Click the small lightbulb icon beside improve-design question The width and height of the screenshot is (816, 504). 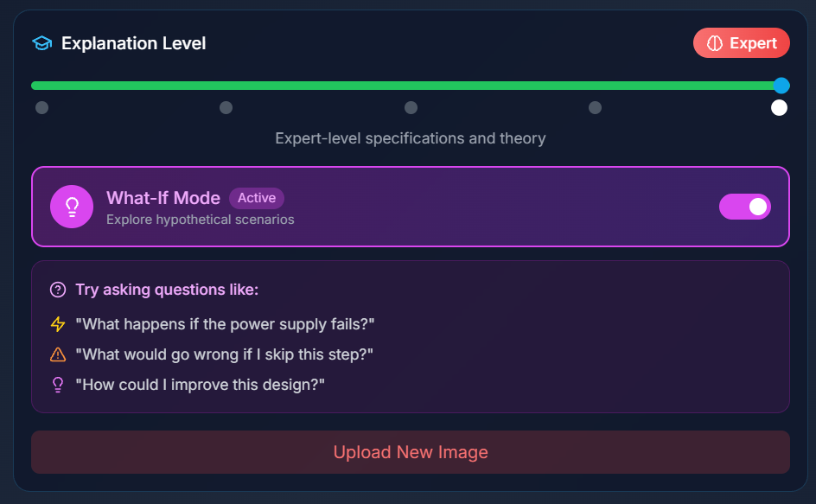[x=58, y=384]
